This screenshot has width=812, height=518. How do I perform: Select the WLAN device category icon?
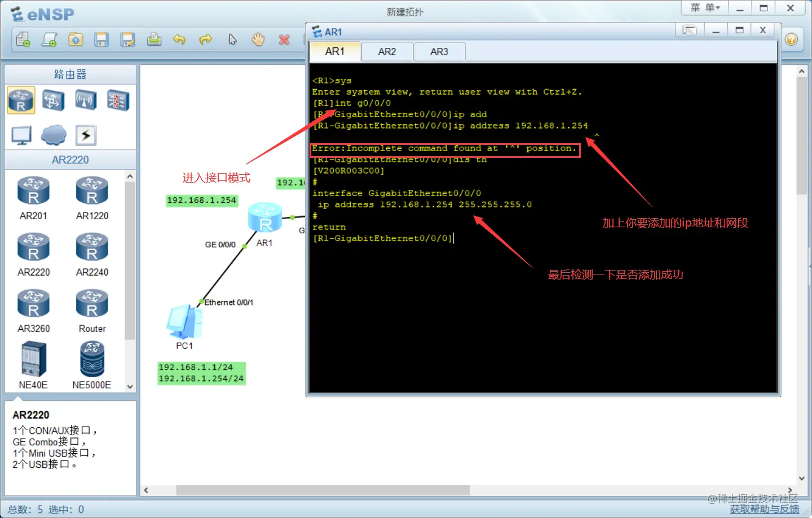(86, 100)
